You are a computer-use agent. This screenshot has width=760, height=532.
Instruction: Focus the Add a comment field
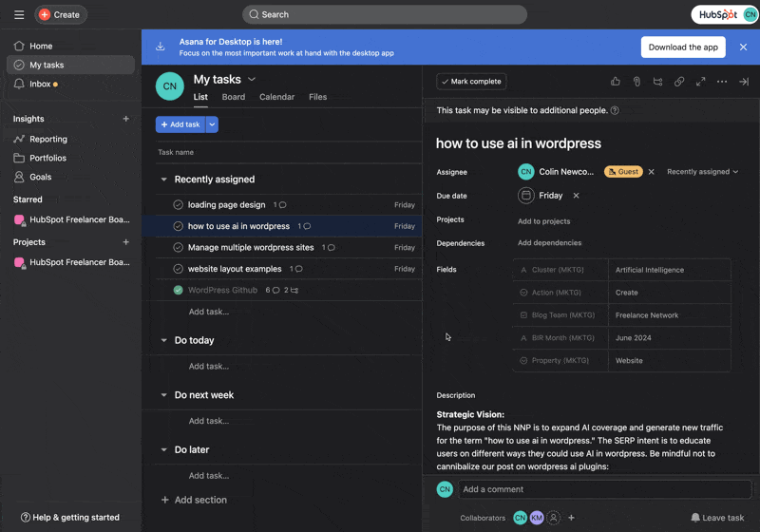click(604, 489)
